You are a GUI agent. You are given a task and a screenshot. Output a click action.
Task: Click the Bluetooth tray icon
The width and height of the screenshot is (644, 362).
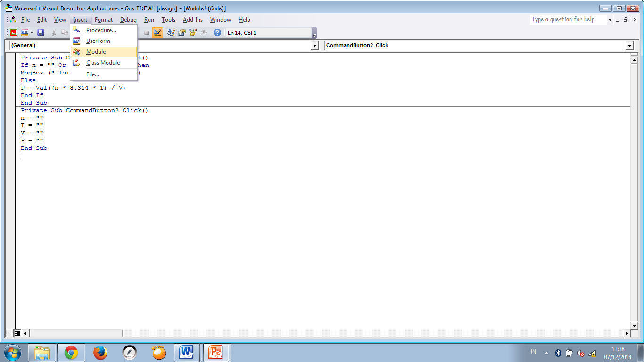[x=558, y=353]
